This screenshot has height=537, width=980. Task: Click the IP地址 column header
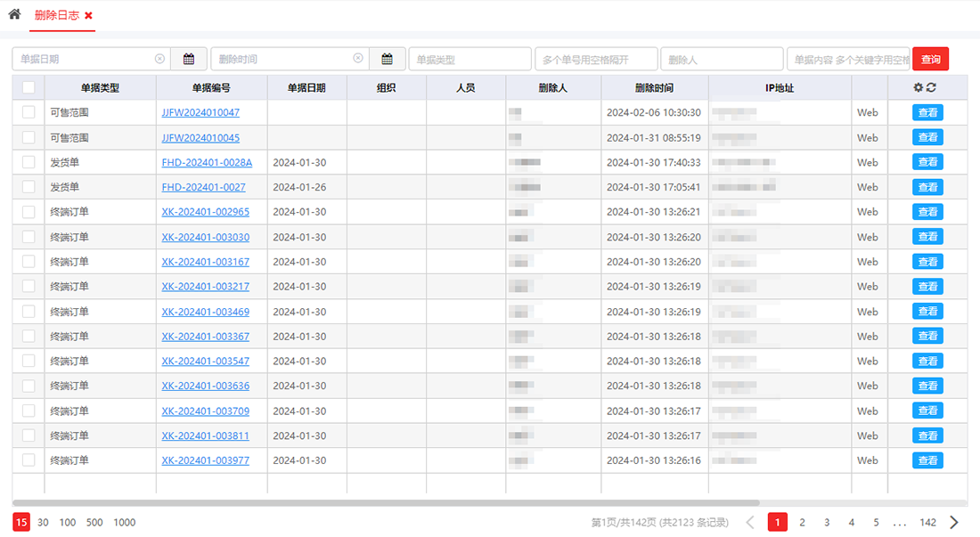click(x=780, y=88)
